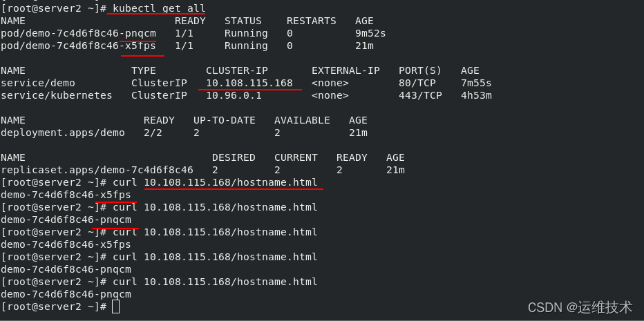Select cluster IP 10.96.0.1
The width and height of the screenshot is (644, 321).
234,95
